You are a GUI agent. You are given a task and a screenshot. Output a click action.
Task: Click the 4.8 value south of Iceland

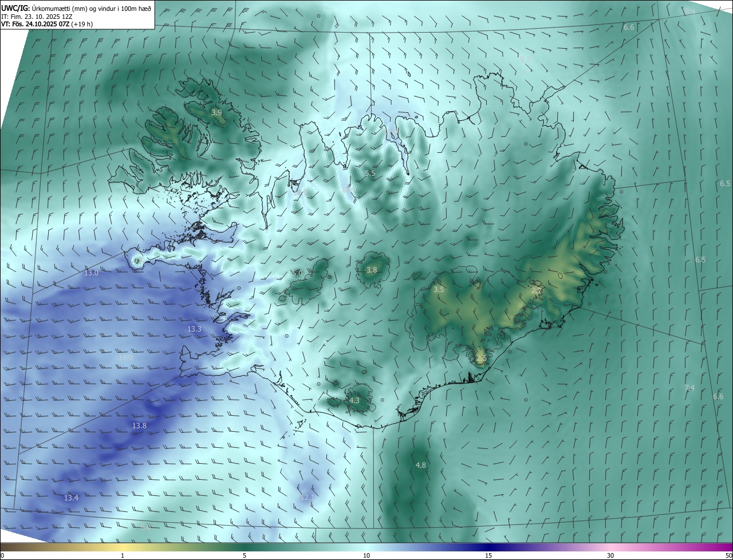(420, 465)
